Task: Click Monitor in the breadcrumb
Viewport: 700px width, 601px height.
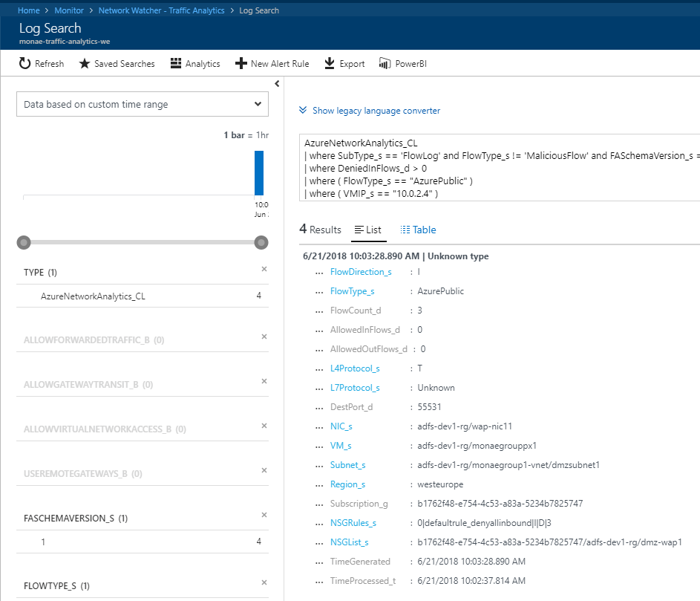Action: click(69, 10)
